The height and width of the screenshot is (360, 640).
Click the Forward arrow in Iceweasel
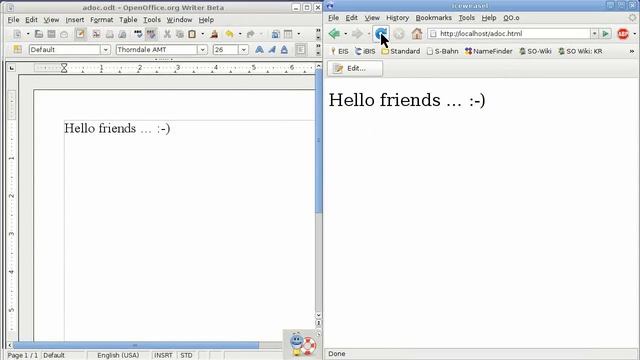click(357, 34)
